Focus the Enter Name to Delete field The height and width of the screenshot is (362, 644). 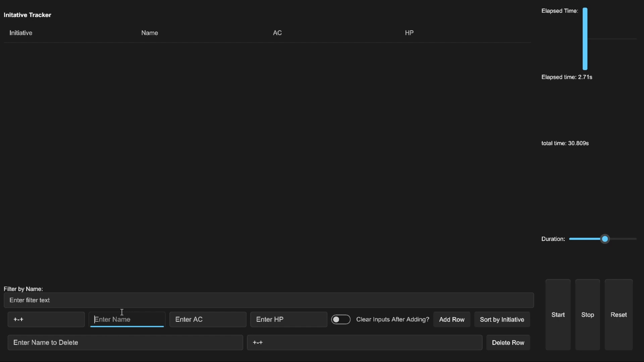[125, 343]
